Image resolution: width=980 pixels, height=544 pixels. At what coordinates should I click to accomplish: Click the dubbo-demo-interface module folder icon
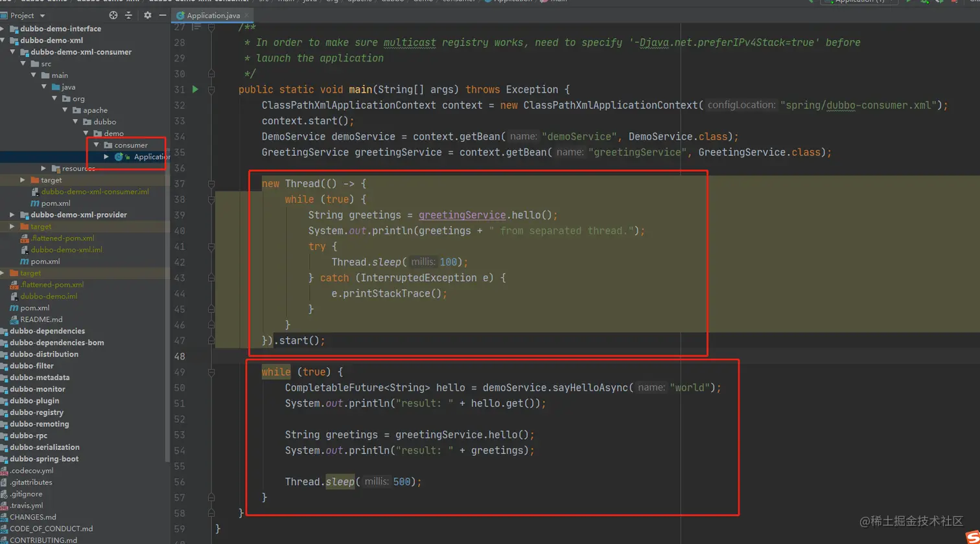pos(14,29)
